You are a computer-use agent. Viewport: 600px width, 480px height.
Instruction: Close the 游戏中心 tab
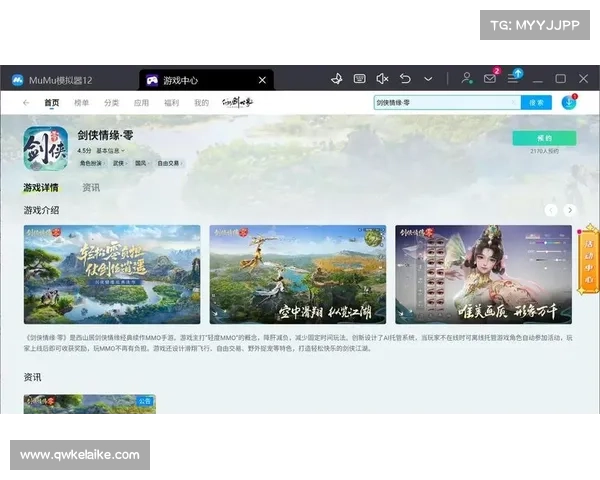[262, 80]
